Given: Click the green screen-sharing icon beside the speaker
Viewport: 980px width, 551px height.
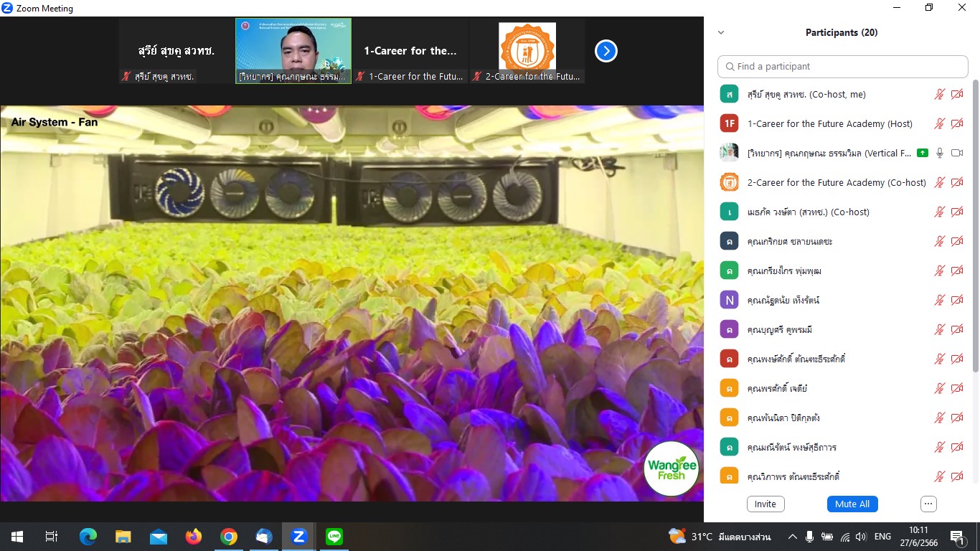Looking at the screenshot, I should pyautogui.click(x=923, y=153).
